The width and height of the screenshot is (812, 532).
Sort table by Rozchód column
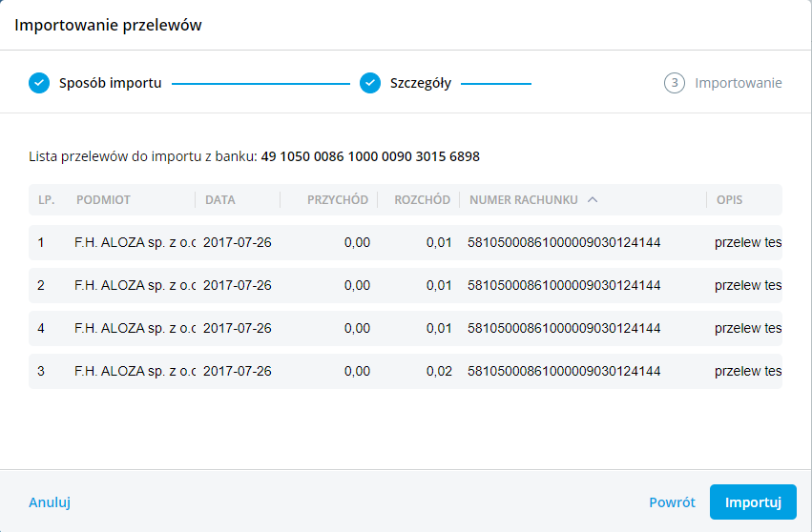pyautogui.click(x=421, y=200)
